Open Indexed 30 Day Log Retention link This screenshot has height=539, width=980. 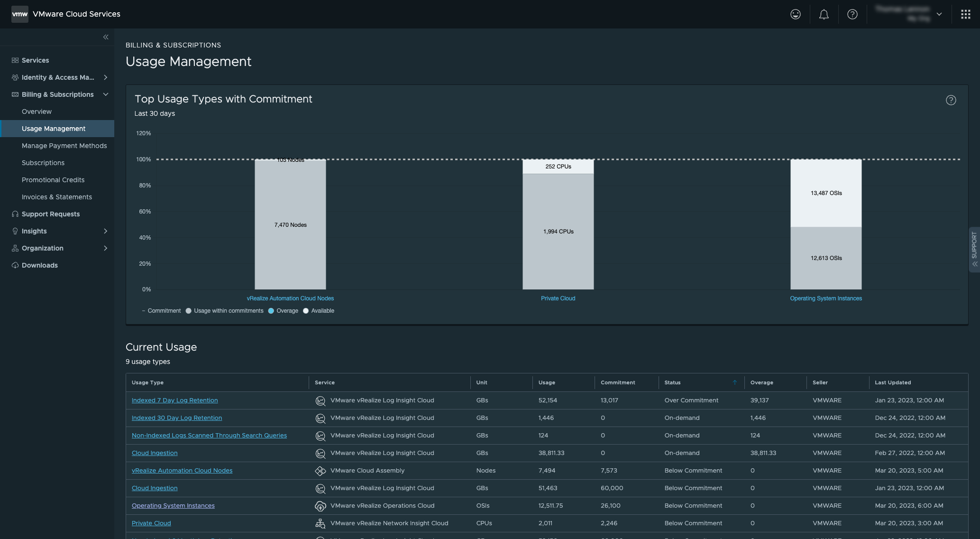pyautogui.click(x=177, y=418)
